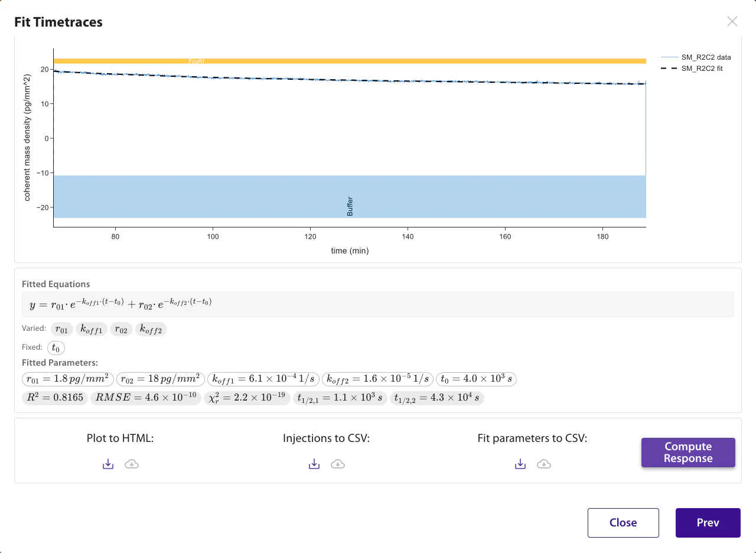
Task: Click the varied parameter koff2 chip
Action: point(151,329)
